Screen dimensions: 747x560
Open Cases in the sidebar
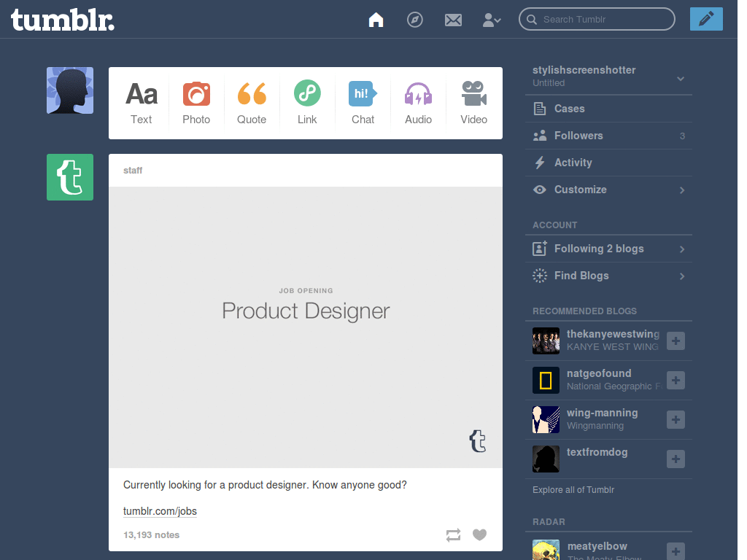point(608,109)
